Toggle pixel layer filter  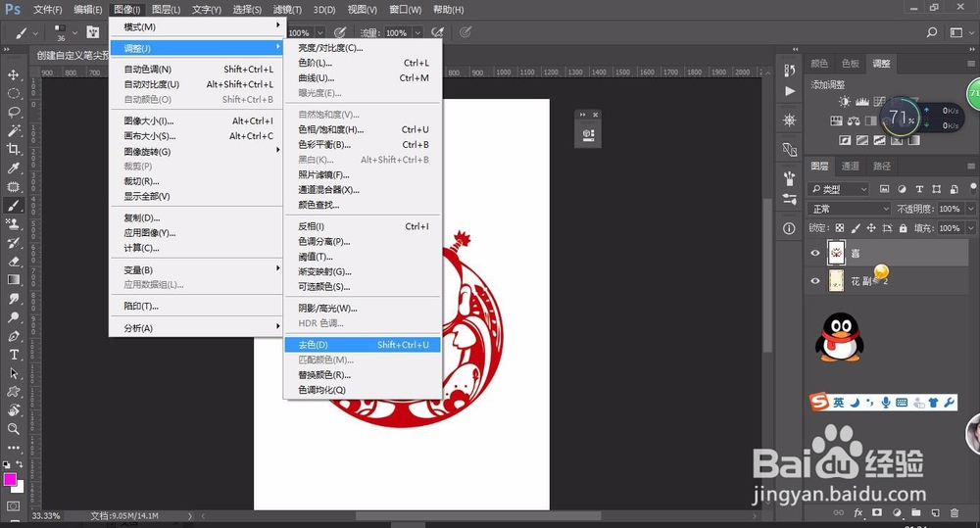tap(884, 189)
